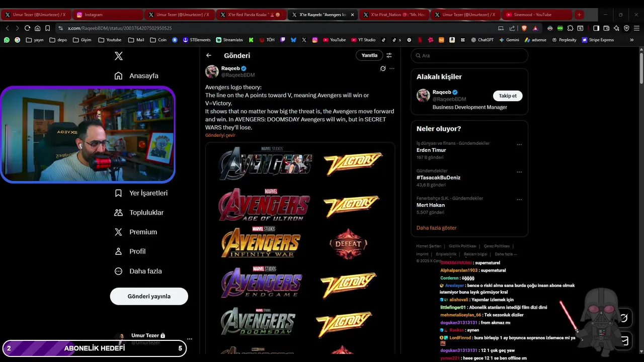Go back with the post back arrow
Image resolution: width=644 pixels, height=362 pixels.
(x=209, y=55)
